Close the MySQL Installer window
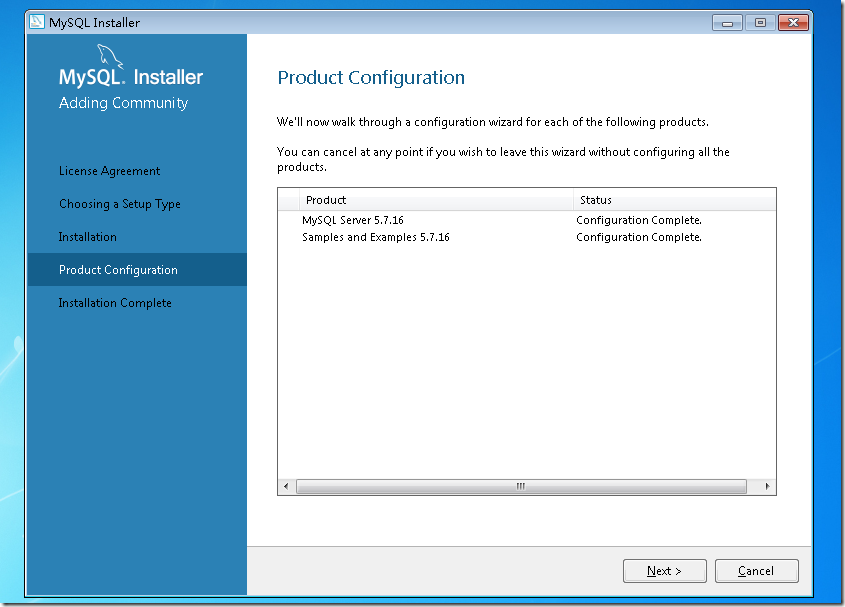The image size is (845, 607). click(x=793, y=23)
